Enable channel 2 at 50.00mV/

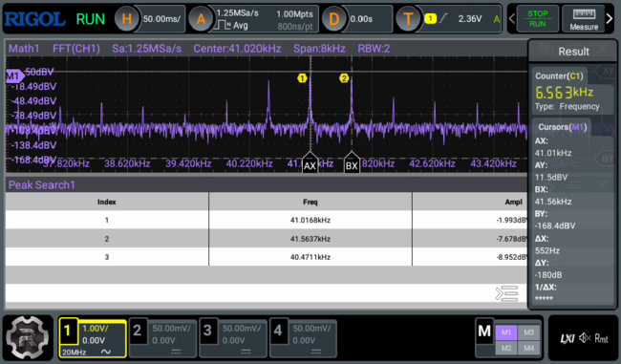pyautogui.click(x=162, y=338)
